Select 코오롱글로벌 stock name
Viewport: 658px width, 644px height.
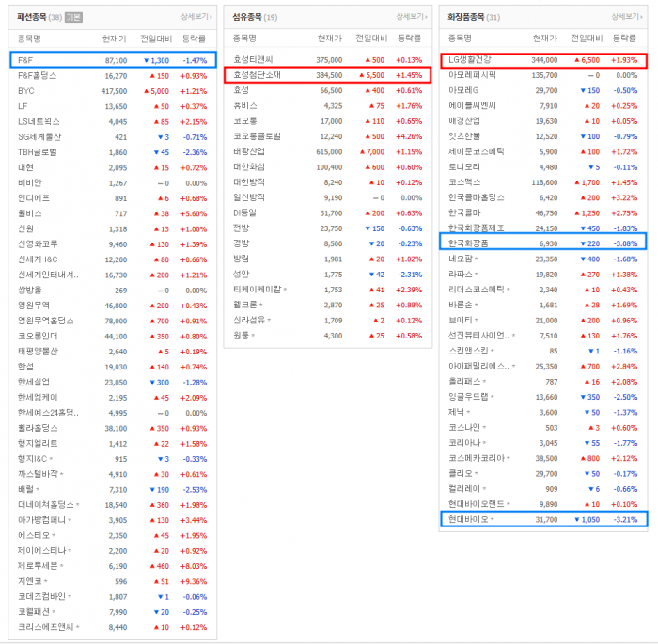257,136
